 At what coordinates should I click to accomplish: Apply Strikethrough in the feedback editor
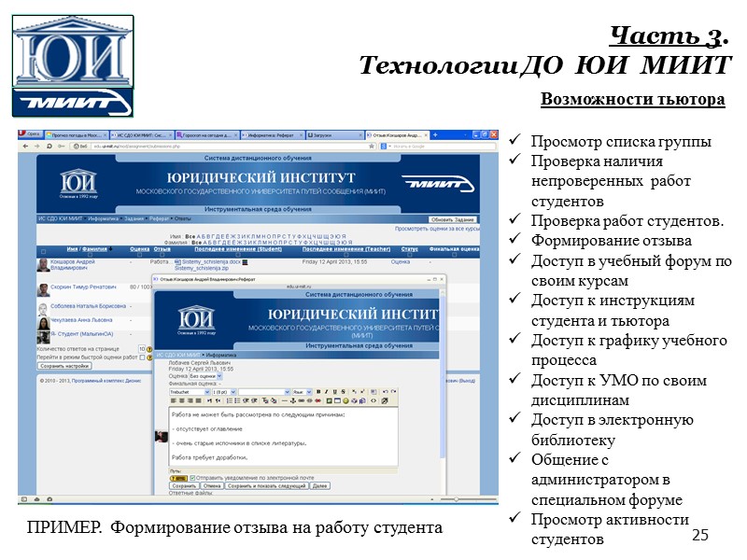click(x=343, y=392)
